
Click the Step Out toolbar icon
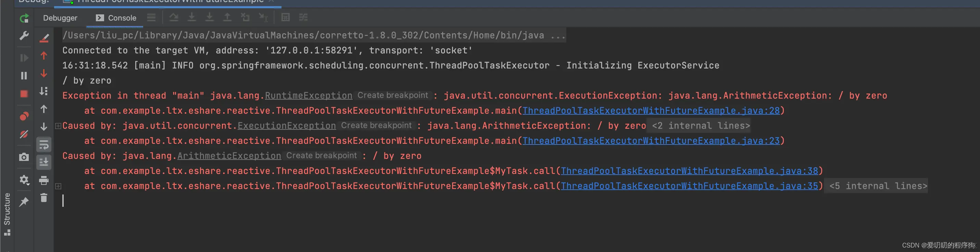pos(227,17)
